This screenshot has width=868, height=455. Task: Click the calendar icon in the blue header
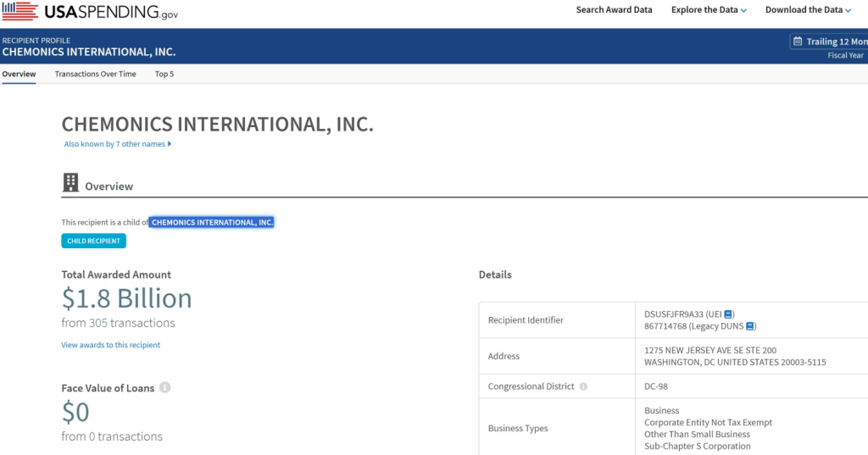(x=797, y=42)
